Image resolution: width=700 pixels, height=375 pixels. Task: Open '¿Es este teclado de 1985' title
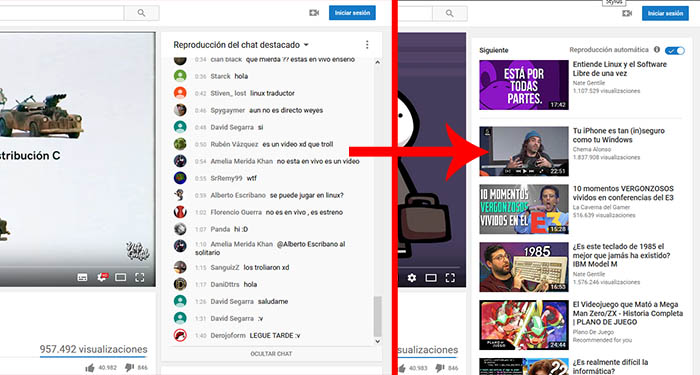pos(621,255)
